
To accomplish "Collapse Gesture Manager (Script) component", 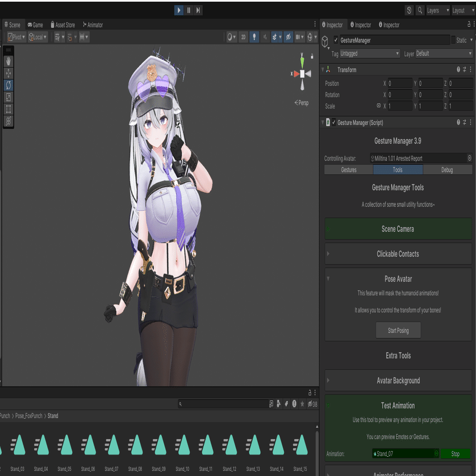I will pyautogui.click(x=323, y=123).
